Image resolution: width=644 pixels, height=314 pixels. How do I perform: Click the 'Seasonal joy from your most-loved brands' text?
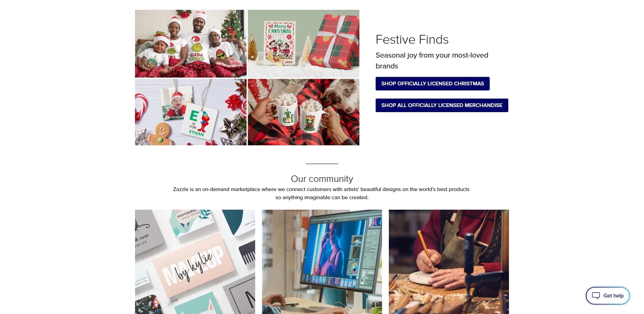point(432,61)
